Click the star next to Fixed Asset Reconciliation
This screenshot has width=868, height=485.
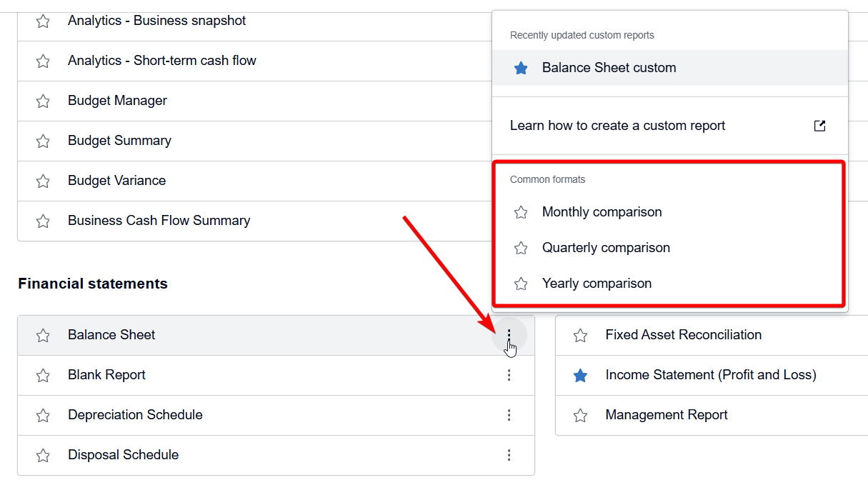[579, 334]
